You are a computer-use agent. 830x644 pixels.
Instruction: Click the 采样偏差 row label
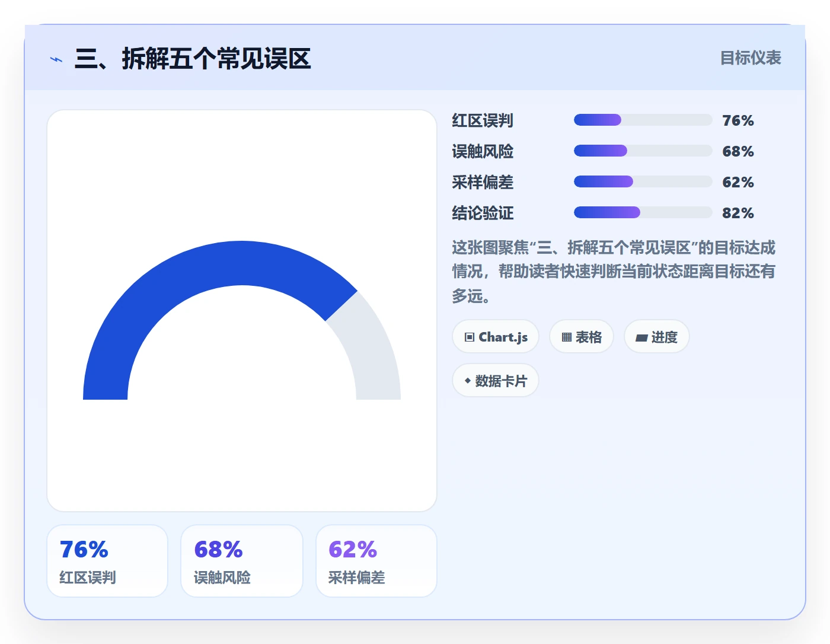pyautogui.click(x=483, y=182)
